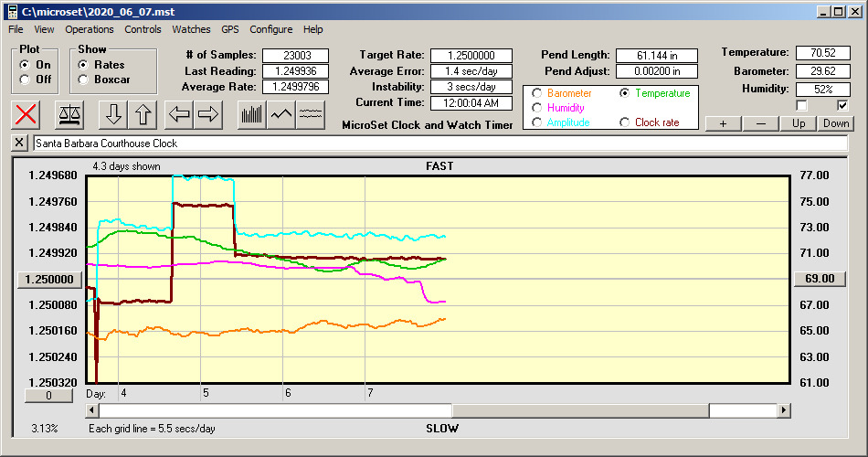The image size is (868, 457).
Task: Click the Santa Barbara Courthouse Clock field
Action: [439, 143]
